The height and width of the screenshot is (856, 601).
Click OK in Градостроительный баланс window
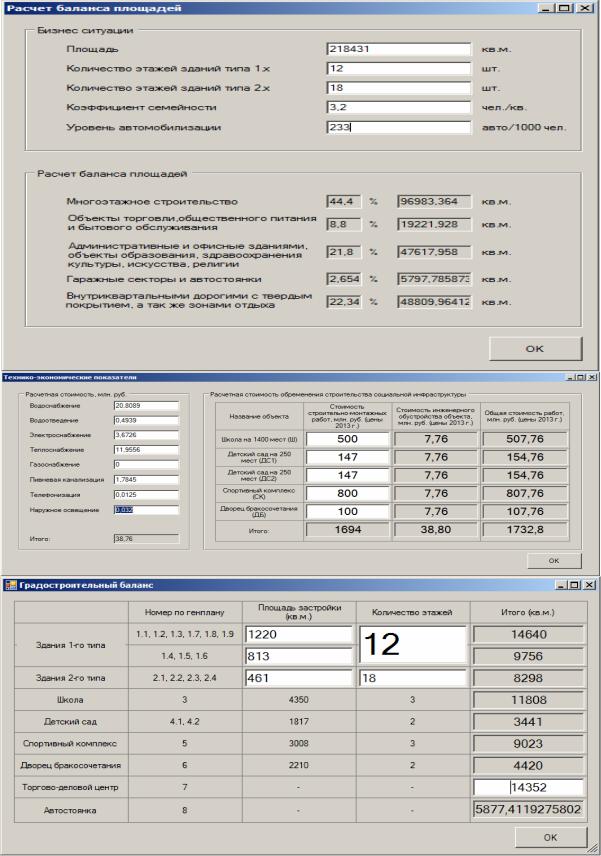click(x=551, y=837)
